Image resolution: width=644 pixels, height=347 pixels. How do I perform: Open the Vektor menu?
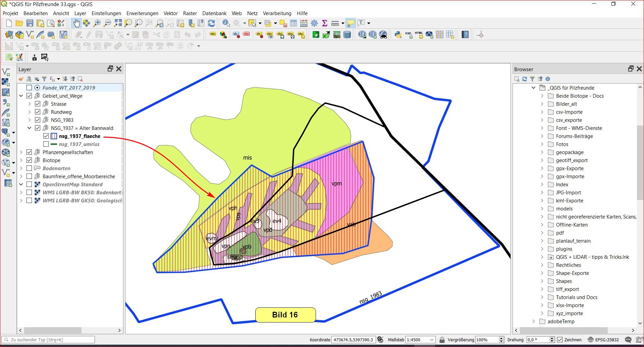[x=170, y=13]
